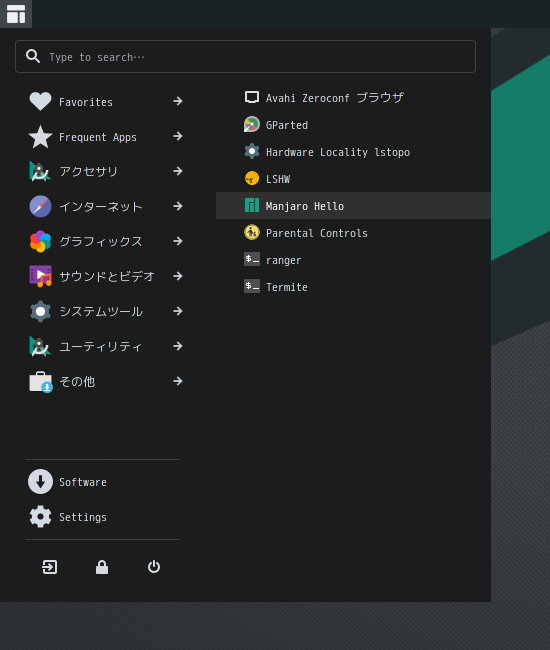Select the サウンドとビデオ category
The height and width of the screenshot is (650, 550).
pos(106,276)
